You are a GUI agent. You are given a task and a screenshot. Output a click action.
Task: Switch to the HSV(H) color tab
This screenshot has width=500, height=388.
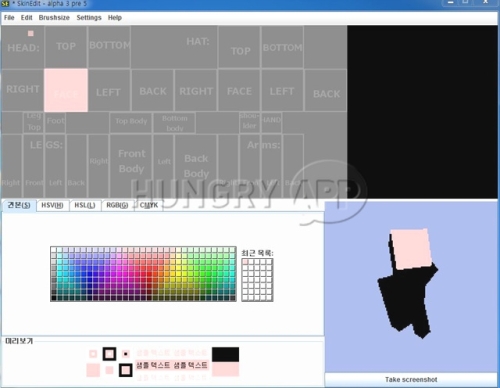pos(52,205)
